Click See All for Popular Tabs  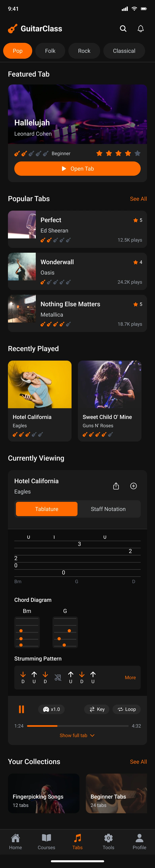click(138, 199)
